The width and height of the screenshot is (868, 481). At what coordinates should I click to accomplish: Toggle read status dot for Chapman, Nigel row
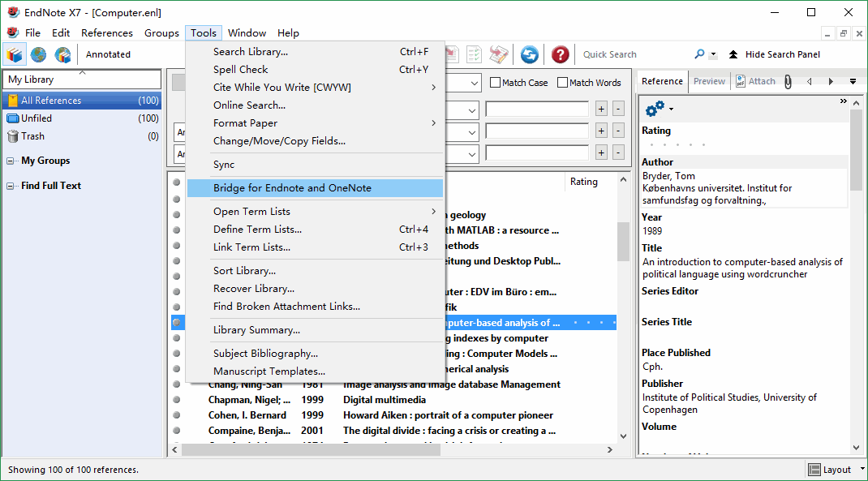[x=177, y=400]
